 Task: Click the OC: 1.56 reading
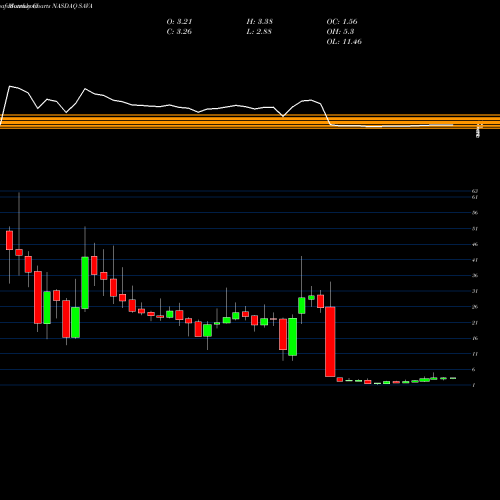342,22
